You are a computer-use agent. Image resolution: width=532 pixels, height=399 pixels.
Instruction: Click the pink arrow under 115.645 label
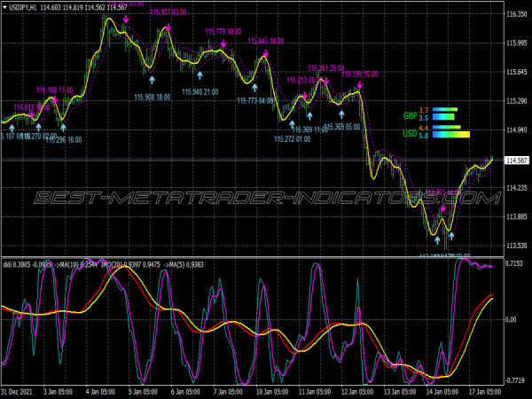[265, 55]
